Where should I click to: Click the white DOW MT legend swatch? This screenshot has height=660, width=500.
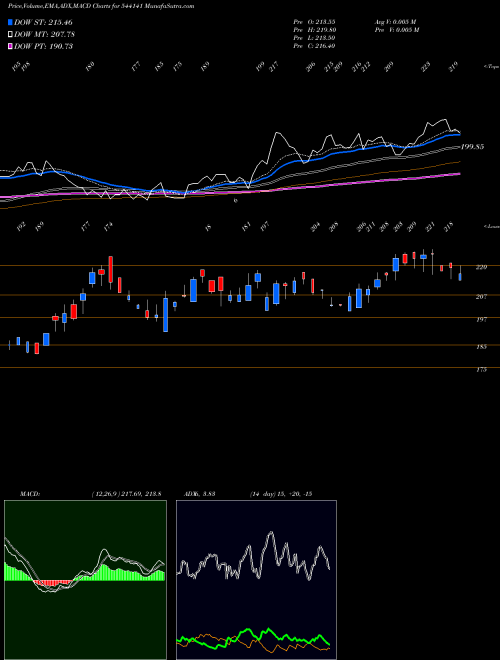click(10, 34)
